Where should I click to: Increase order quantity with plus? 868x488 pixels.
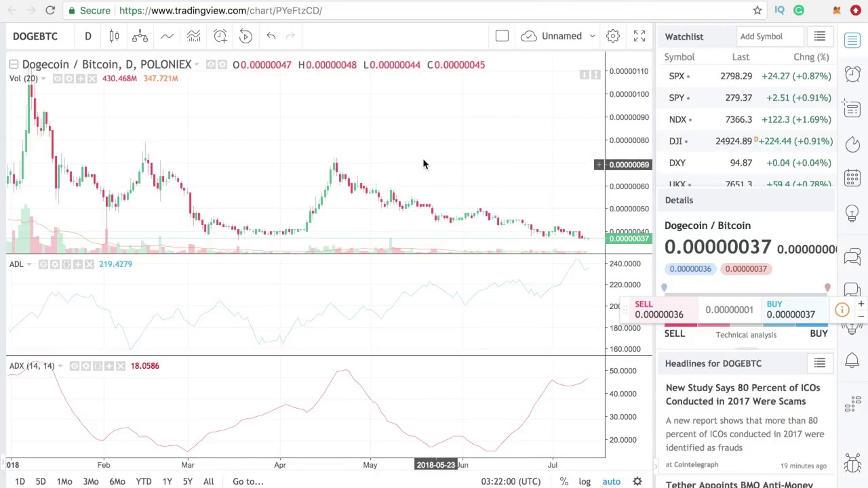point(861,304)
